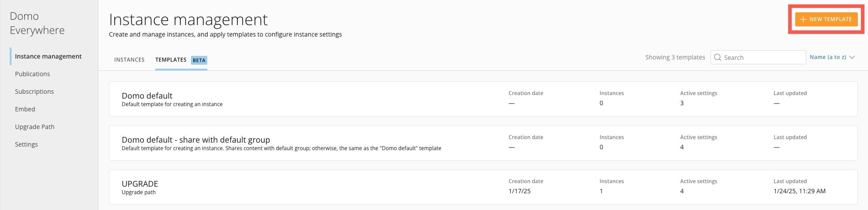Viewport: 868px width, 210px height.
Task: Click the BETA badge next to Templates
Action: click(x=199, y=60)
